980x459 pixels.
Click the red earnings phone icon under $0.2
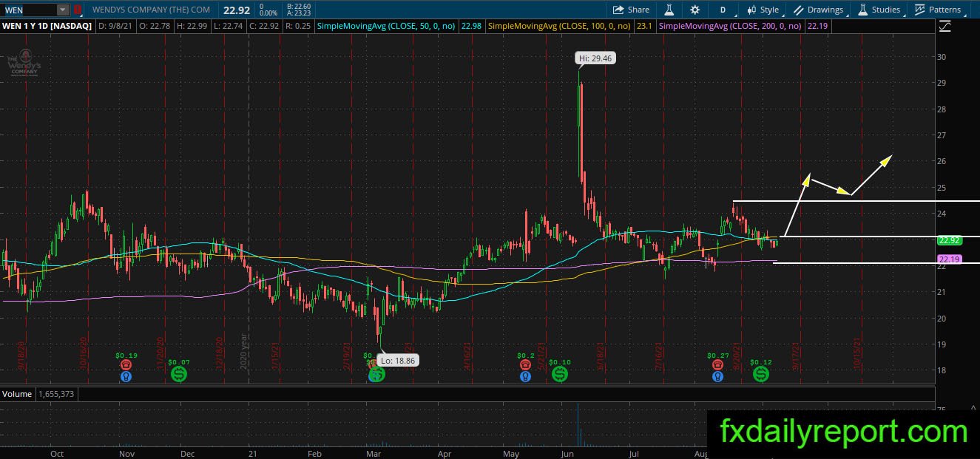tap(525, 365)
